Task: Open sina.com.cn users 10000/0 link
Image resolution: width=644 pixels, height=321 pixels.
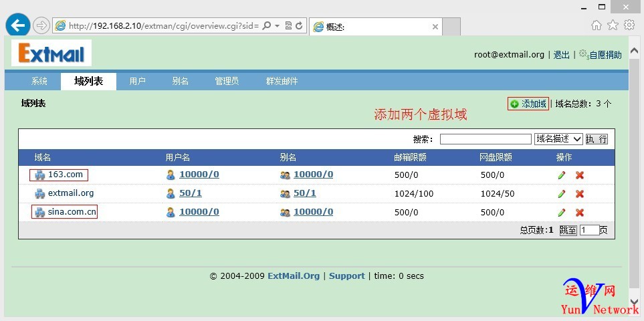Action: click(x=199, y=212)
